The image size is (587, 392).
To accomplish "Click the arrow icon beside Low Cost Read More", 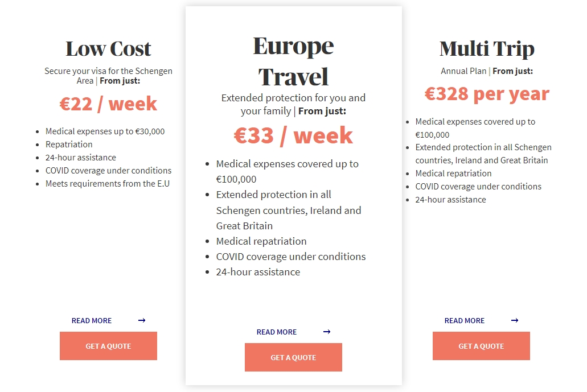I will click(x=142, y=320).
